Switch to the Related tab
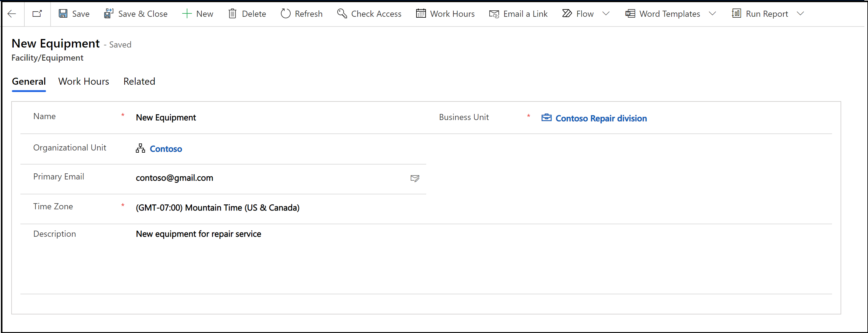Screen dimensions: 868x333 click(x=138, y=81)
